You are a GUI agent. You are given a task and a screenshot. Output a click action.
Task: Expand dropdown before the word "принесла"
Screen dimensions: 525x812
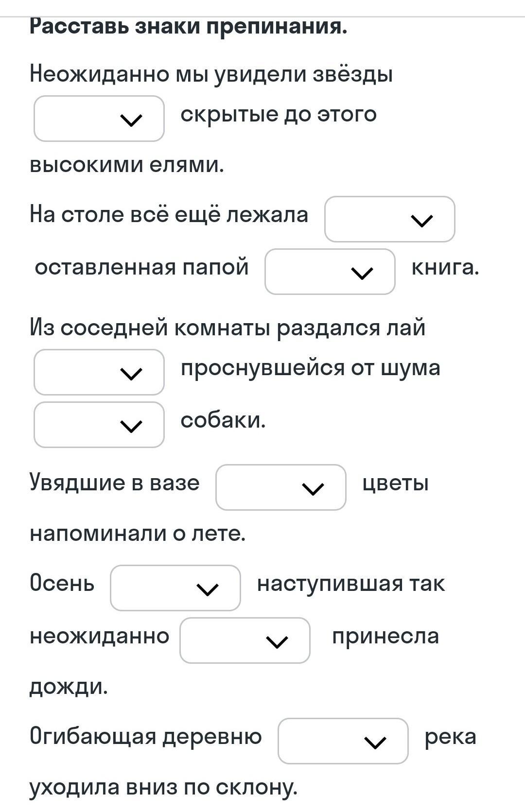coord(245,640)
